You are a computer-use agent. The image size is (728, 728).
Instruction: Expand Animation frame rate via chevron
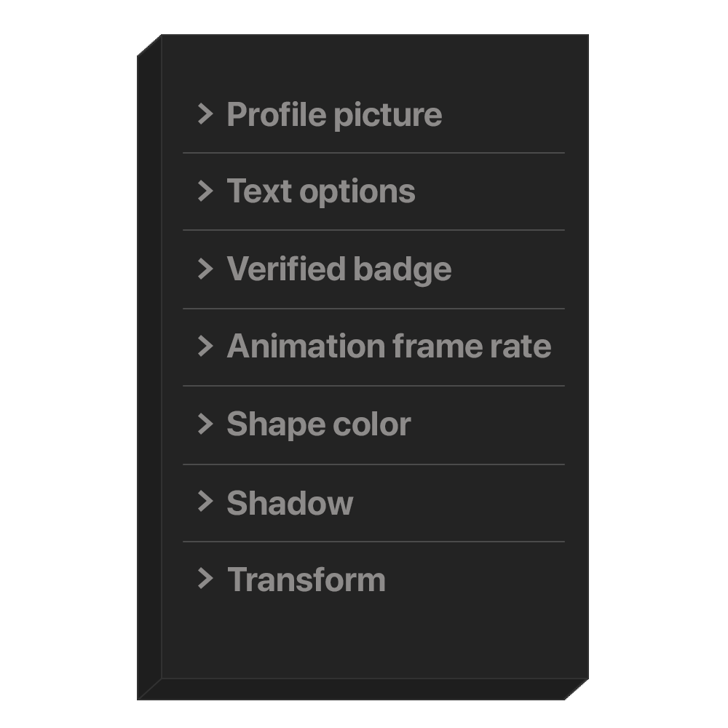point(205,346)
